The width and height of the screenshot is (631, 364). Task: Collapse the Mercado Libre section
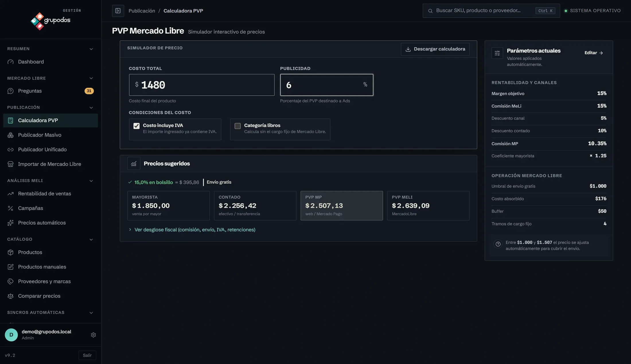point(91,78)
